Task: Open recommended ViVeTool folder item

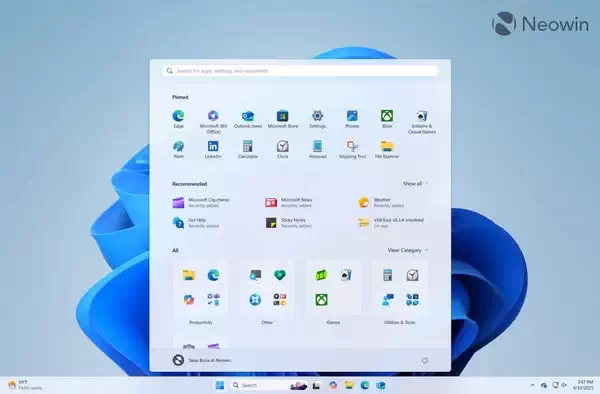Action: pos(391,223)
